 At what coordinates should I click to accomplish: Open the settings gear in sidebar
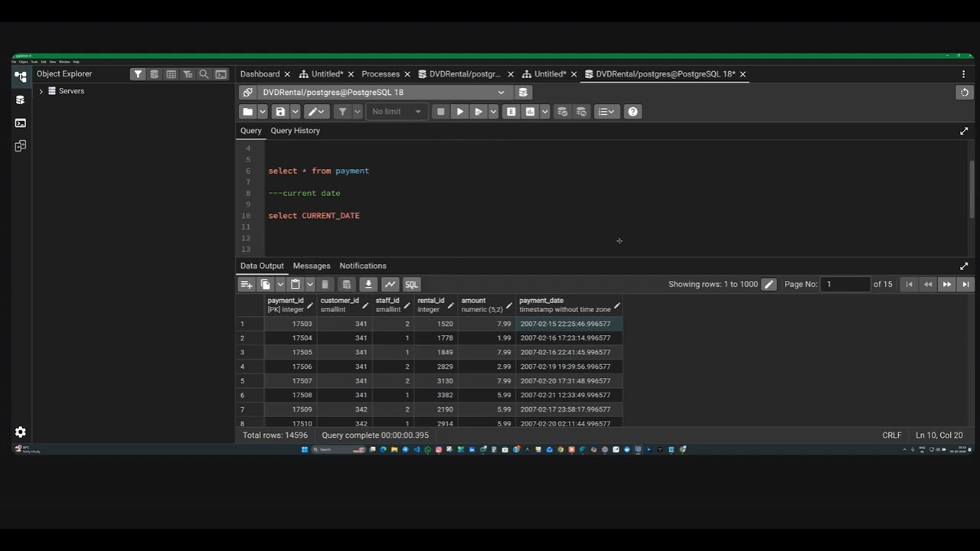tap(21, 432)
